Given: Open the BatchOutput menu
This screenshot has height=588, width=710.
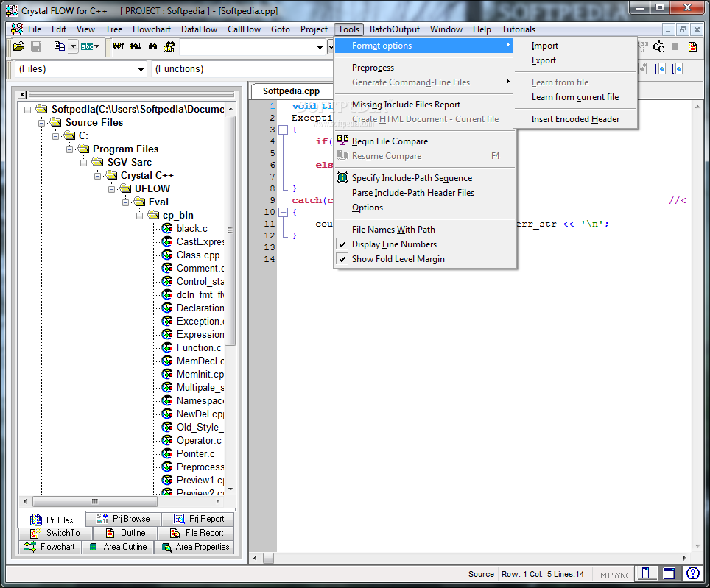Looking at the screenshot, I should pyautogui.click(x=394, y=29).
